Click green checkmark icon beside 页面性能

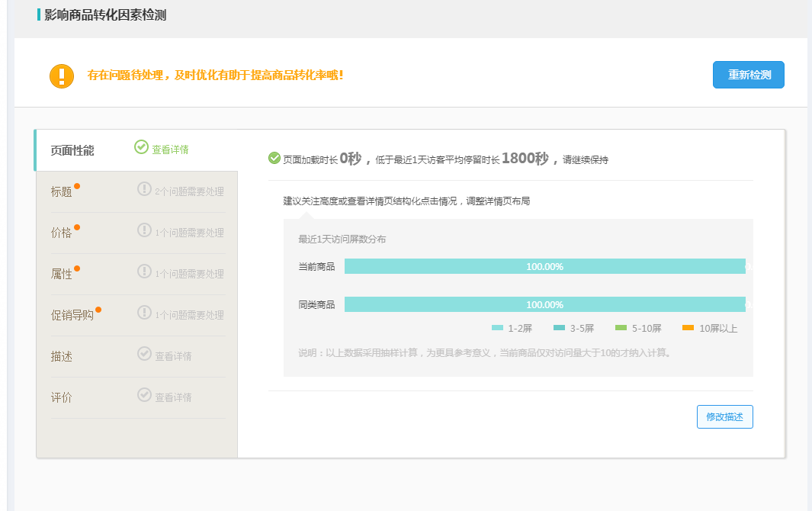pyautogui.click(x=141, y=147)
